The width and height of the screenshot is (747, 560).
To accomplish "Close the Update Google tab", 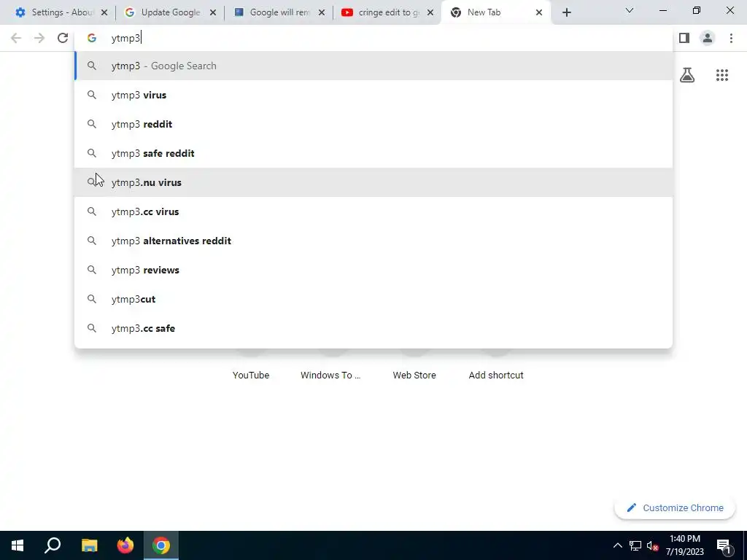I will [213, 13].
